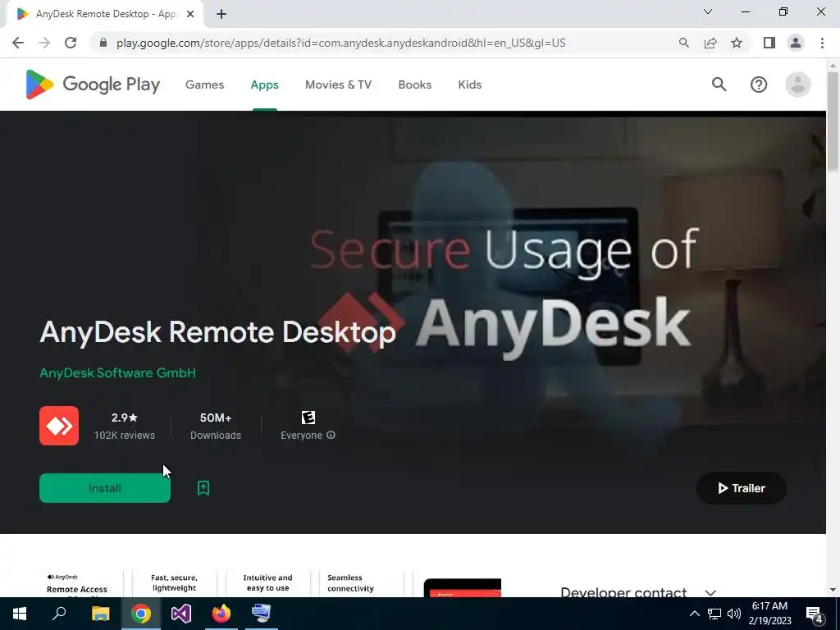Screen dimensions: 840x630
Task: Close the AnyDesk Remote Desktop tab
Action: pyautogui.click(x=190, y=14)
